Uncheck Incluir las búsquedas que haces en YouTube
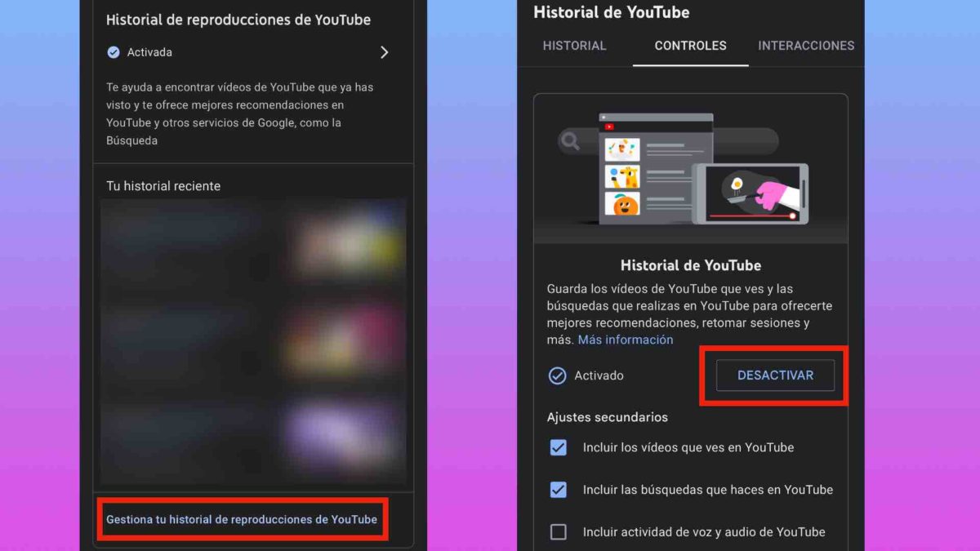980x551 pixels. [x=559, y=490]
